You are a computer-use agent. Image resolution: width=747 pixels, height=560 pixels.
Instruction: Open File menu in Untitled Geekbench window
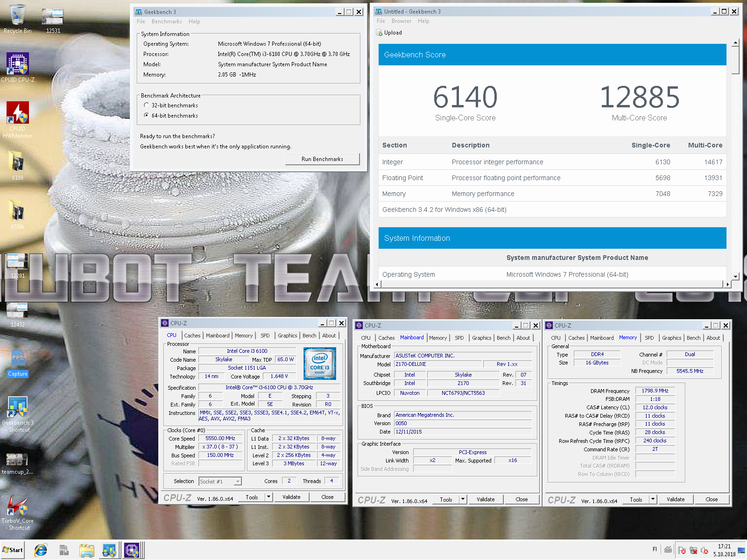tap(381, 21)
